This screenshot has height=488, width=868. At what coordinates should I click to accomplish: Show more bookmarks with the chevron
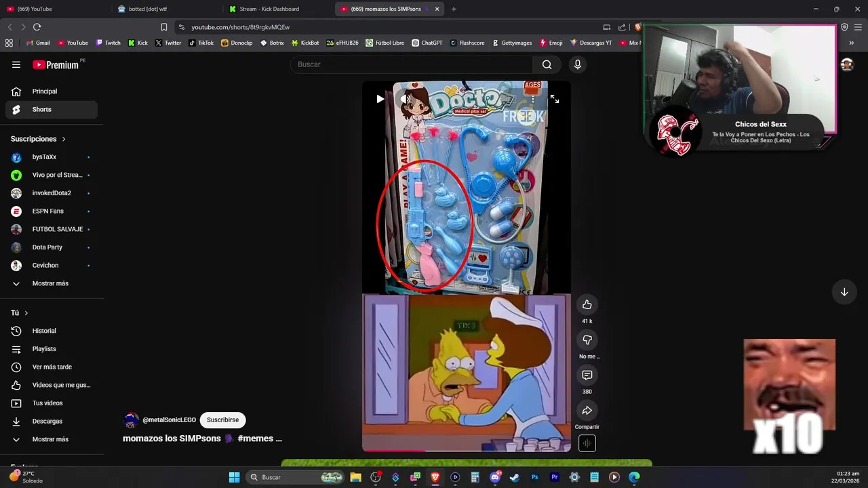coord(852,43)
